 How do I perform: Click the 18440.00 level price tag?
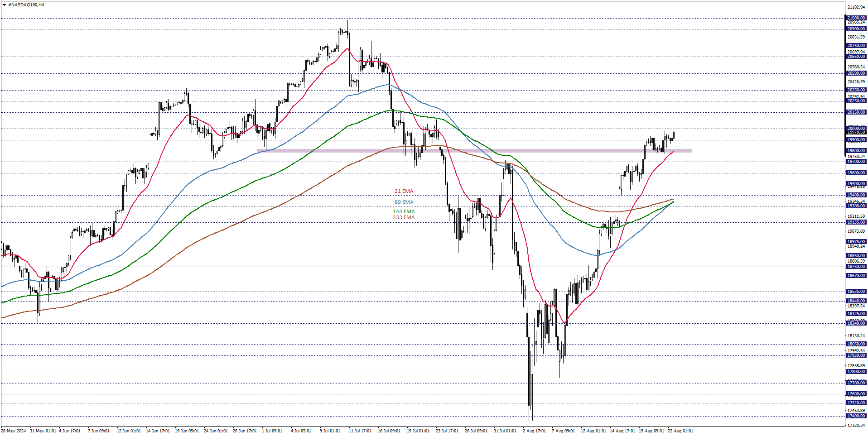click(x=856, y=301)
